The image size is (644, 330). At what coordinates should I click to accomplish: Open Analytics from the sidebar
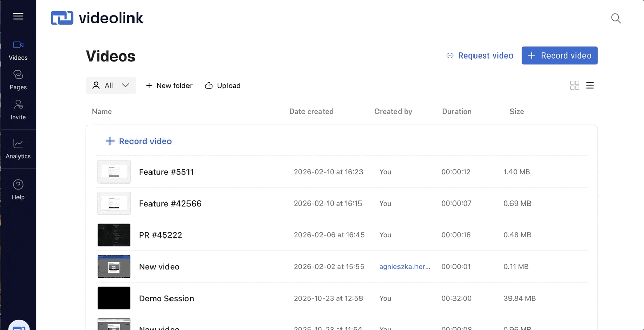coord(18,149)
